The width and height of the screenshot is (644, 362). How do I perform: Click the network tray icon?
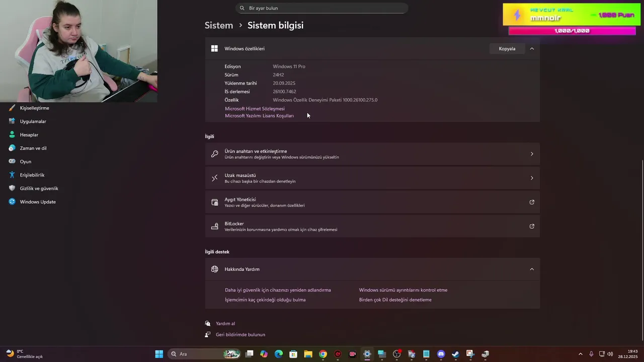(602, 354)
